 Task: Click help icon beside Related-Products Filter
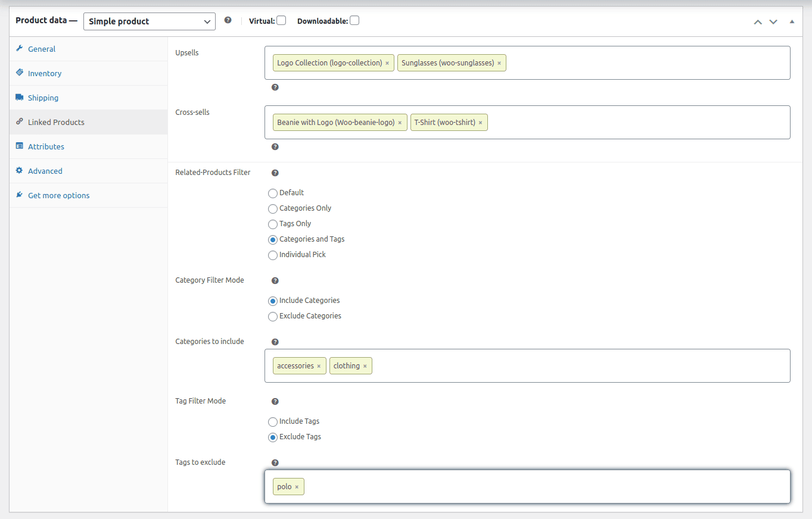point(275,173)
